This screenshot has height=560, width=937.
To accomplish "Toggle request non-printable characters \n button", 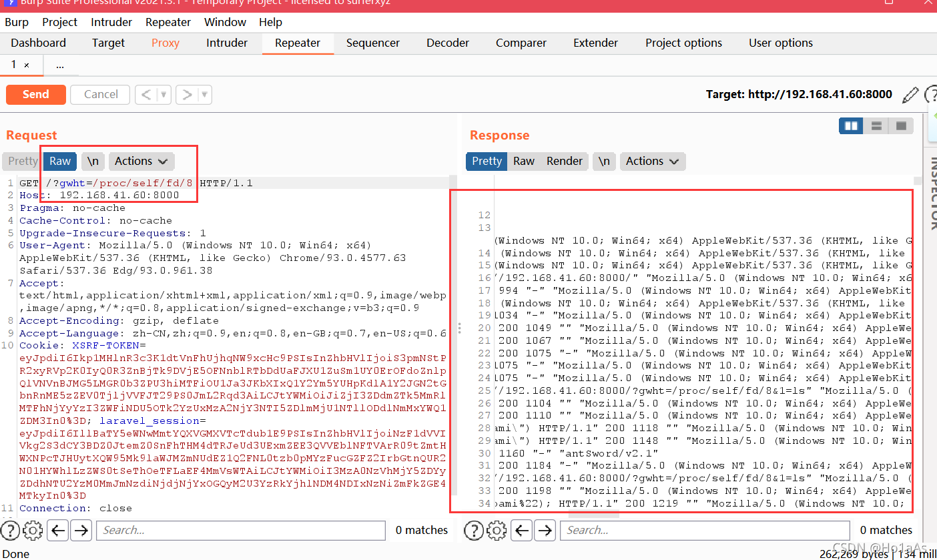I will [93, 161].
